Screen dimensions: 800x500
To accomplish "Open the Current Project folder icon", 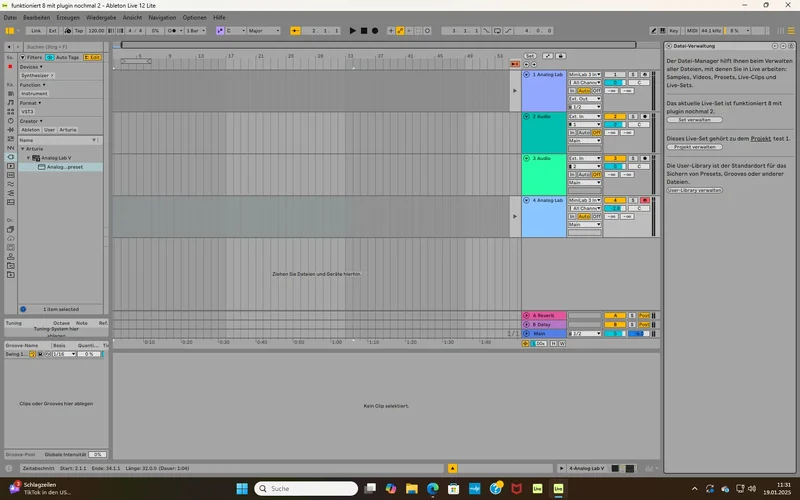I will pos(10,266).
